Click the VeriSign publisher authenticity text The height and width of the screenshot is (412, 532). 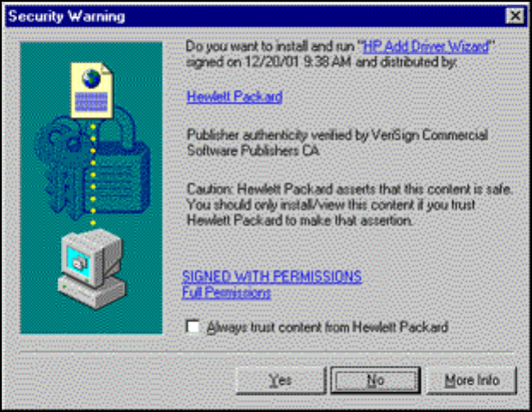click(337, 143)
